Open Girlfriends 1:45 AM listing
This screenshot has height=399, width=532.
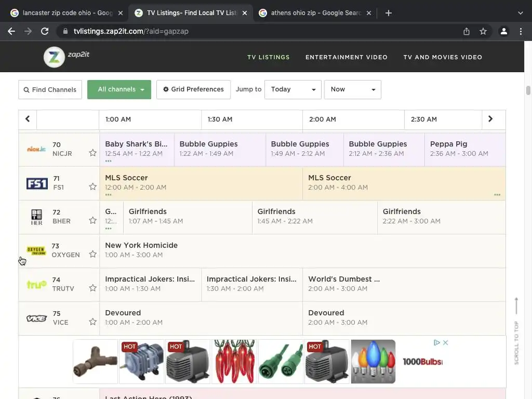(x=315, y=217)
